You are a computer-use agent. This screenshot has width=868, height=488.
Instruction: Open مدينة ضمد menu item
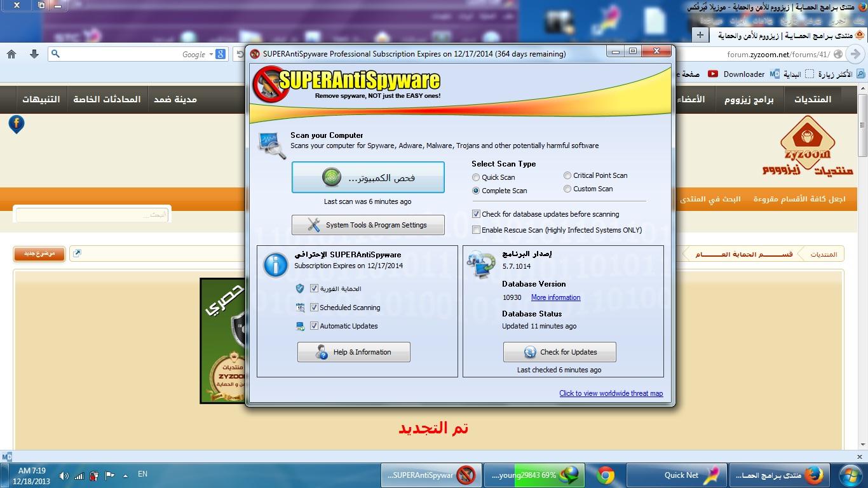point(175,99)
